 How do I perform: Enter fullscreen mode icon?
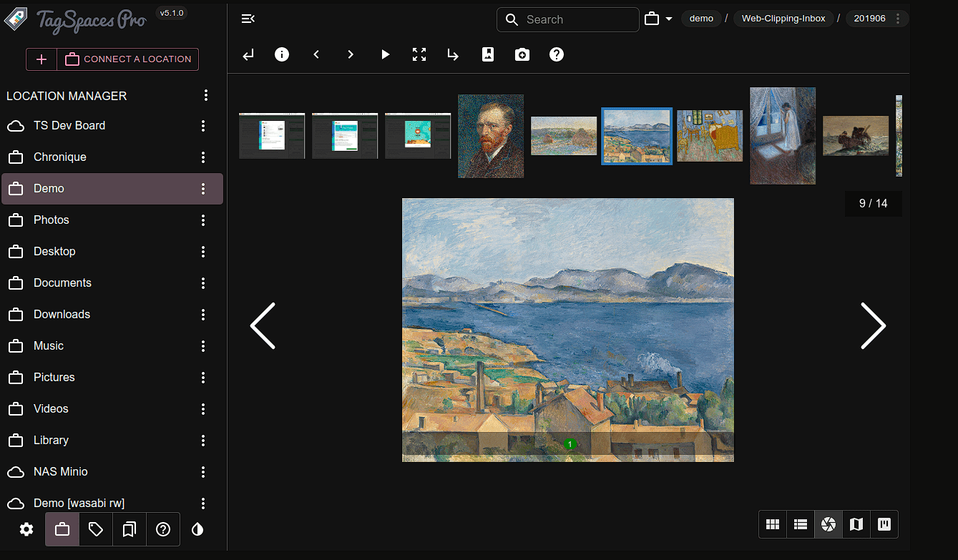click(x=419, y=54)
